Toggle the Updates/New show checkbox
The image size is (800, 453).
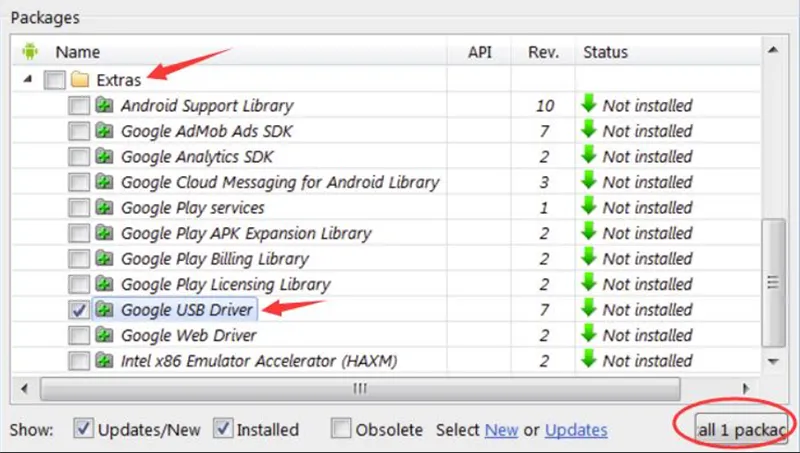(x=84, y=429)
